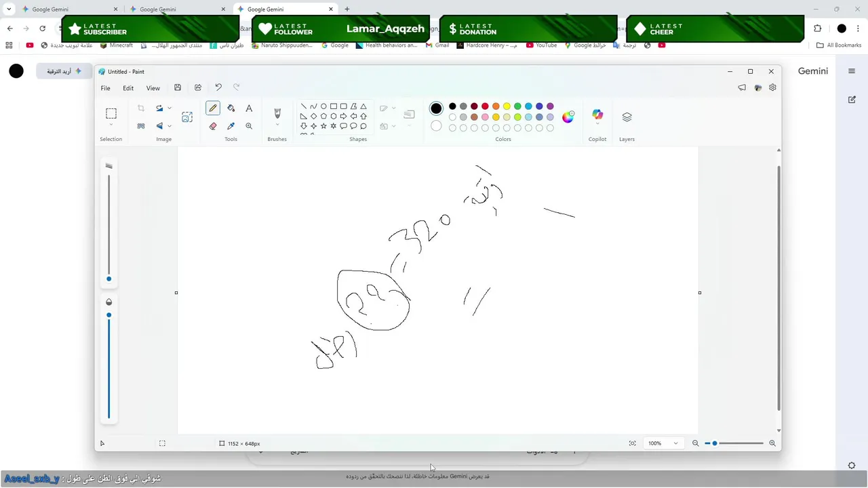Screen dimensions: 868x488
Task: Open the Layers panel
Action: tap(627, 117)
